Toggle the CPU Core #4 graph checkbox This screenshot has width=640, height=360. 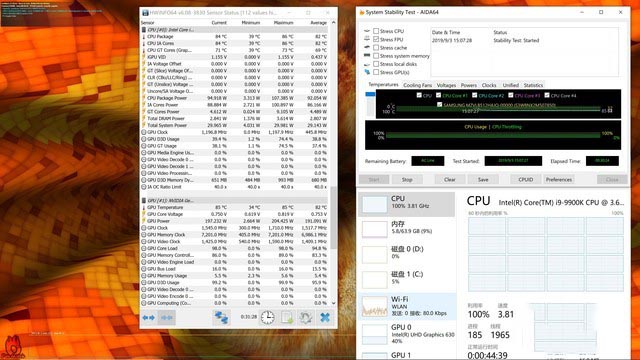547,95
